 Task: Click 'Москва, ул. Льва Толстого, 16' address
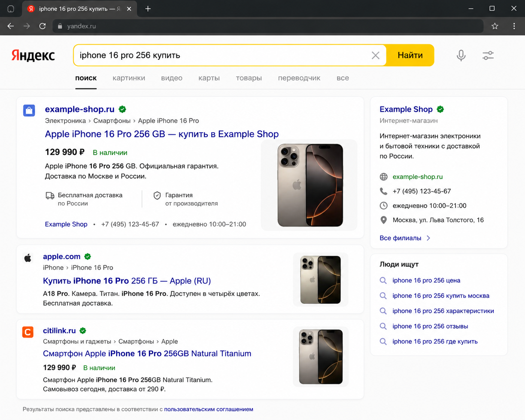pyautogui.click(x=438, y=220)
